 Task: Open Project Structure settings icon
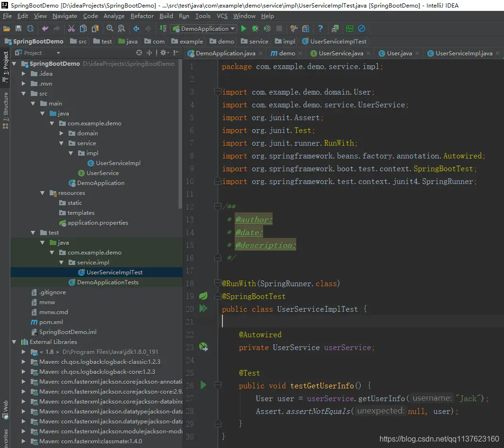coord(294,28)
